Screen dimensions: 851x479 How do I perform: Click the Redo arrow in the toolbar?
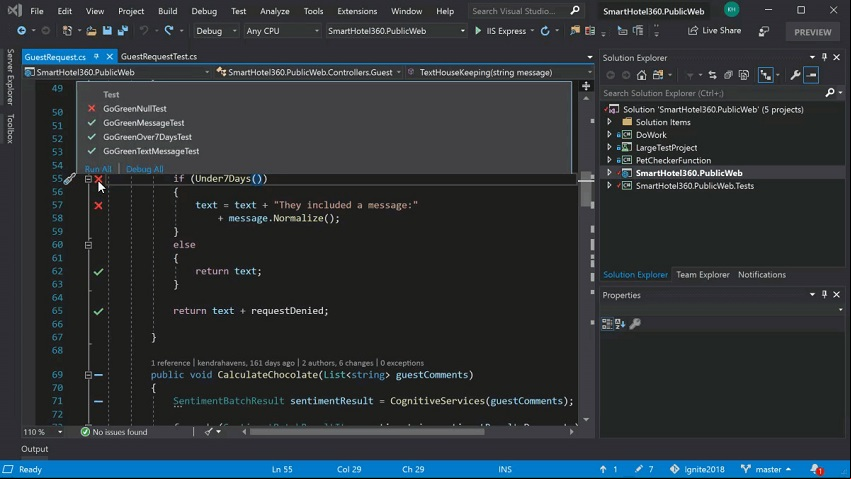coord(169,31)
